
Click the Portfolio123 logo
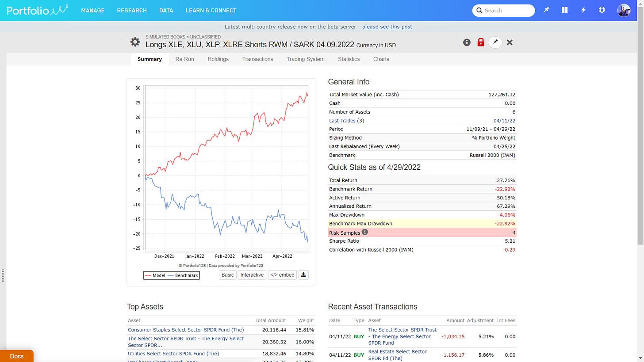point(38,10)
